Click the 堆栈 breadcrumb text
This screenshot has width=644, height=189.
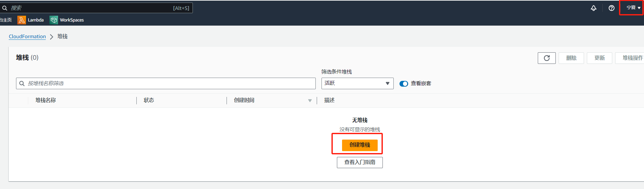(x=63, y=37)
